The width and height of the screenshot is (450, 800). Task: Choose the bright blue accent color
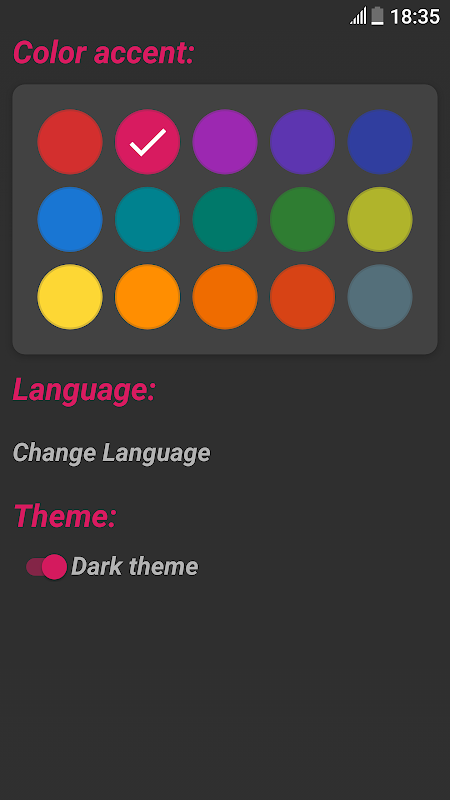coord(70,219)
